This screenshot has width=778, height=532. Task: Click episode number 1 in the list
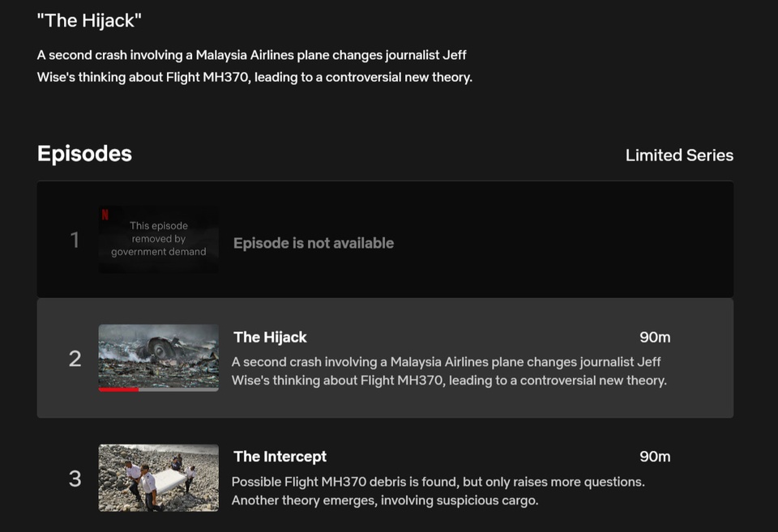(75, 240)
